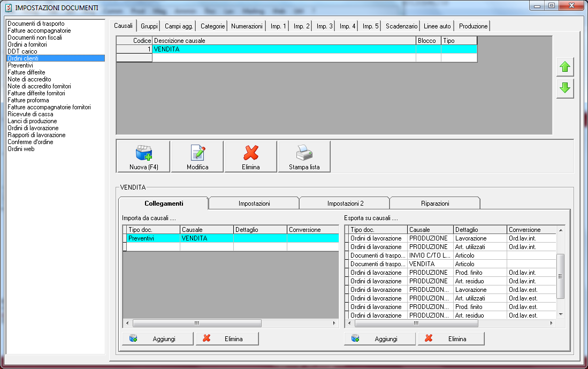
Task: Select Fatture accompagnatorie fornitori in the list
Action: (x=49, y=107)
